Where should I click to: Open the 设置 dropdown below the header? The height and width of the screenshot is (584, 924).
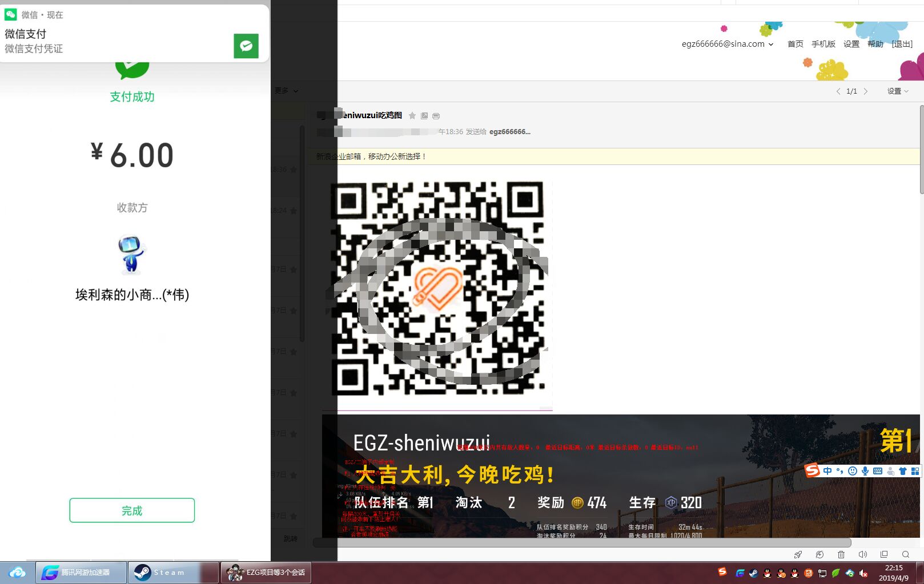(x=897, y=91)
